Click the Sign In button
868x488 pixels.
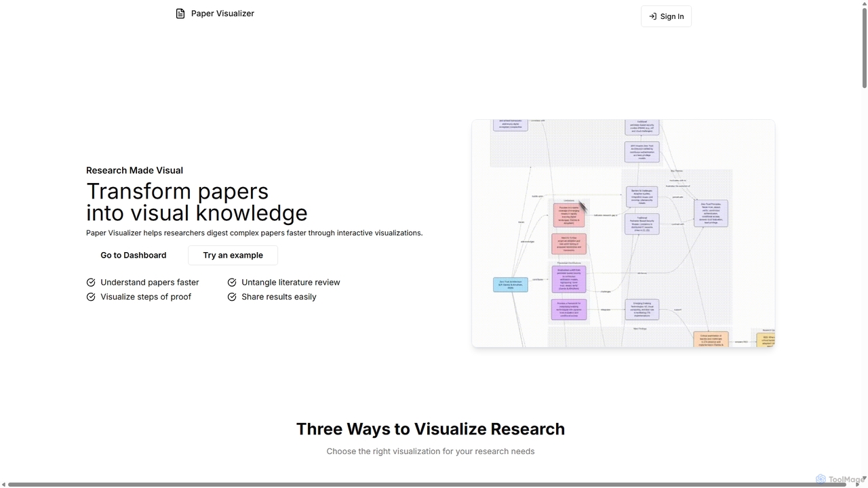coord(666,16)
